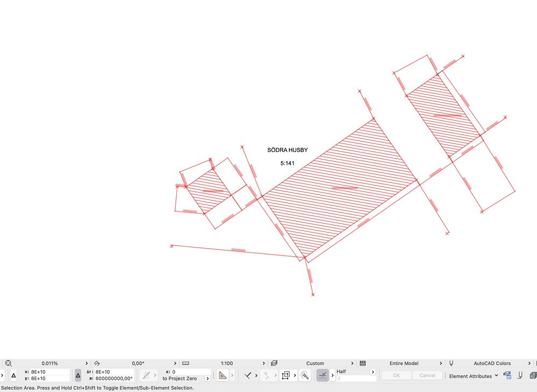Open the zoom level 0.011% popup arrow
The width and height of the screenshot is (537, 392).
(x=87, y=363)
